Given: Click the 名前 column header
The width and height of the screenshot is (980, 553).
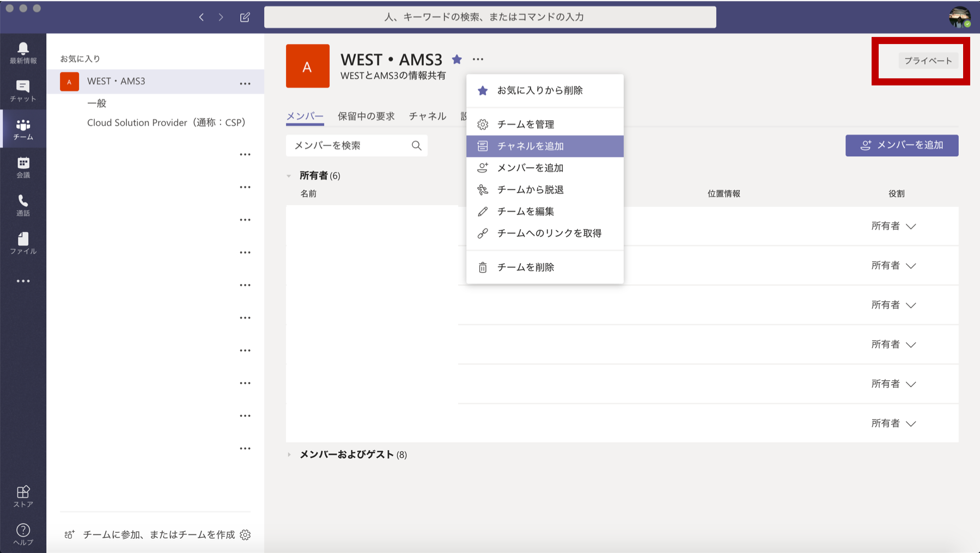Looking at the screenshot, I should pyautogui.click(x=308, y=193).
